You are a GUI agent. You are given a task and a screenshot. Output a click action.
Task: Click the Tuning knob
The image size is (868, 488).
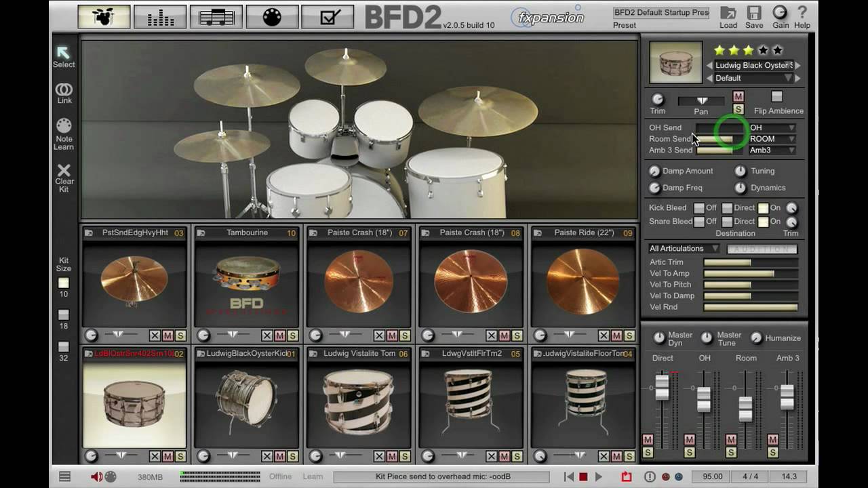741,171
